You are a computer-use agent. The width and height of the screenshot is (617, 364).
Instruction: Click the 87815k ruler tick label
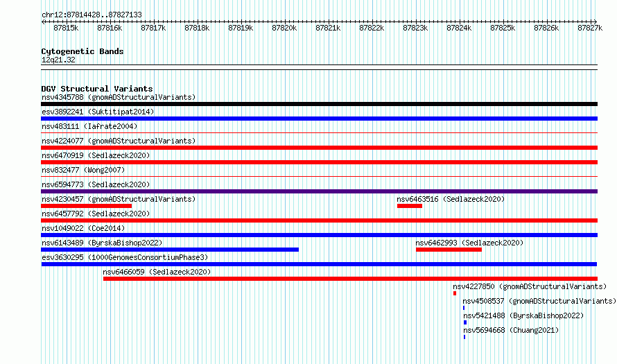click(66, 28)
